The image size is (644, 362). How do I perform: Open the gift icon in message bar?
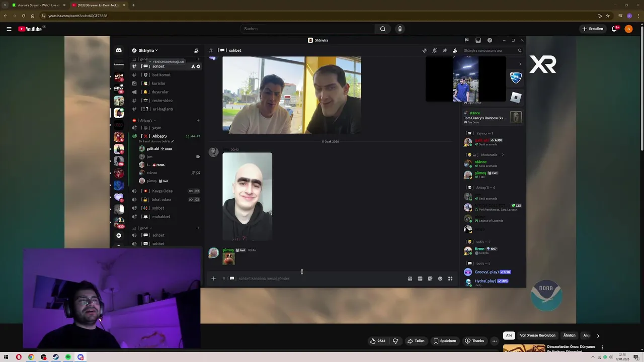pyautogui.click(x=410, y=279)
